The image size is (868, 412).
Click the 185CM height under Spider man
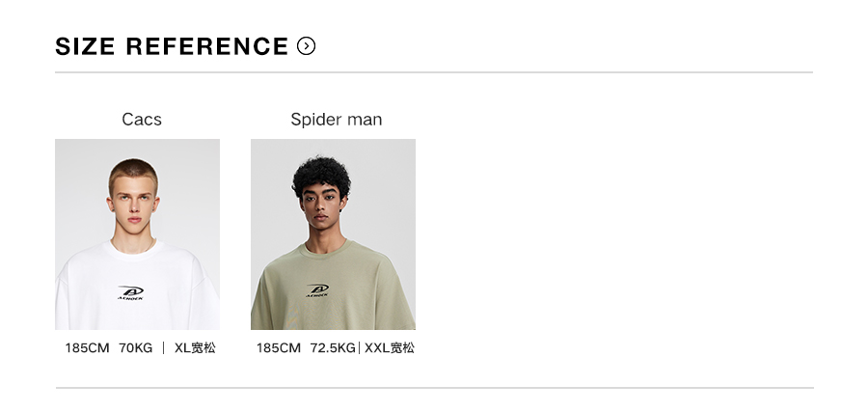(x=279, y=347)
